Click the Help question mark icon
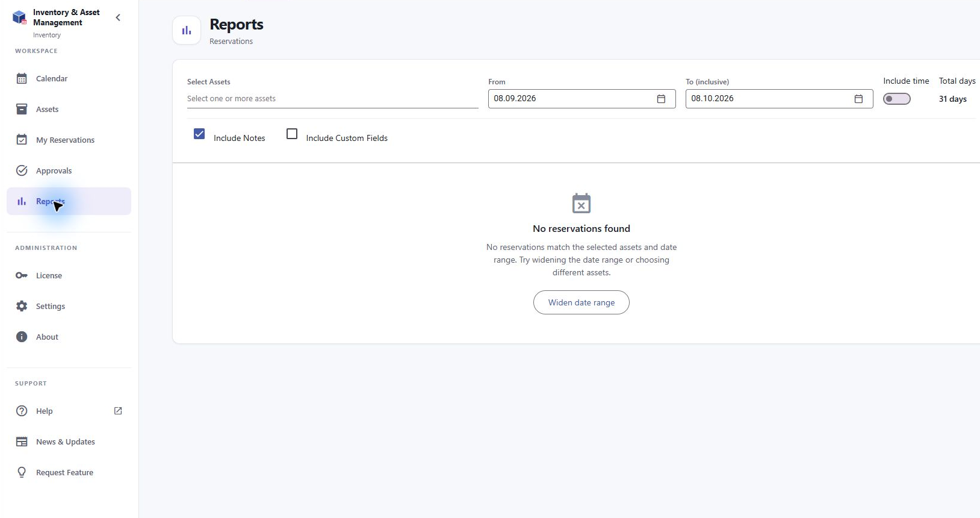Screen dimensions: 980x518 (x=22, y=411)
